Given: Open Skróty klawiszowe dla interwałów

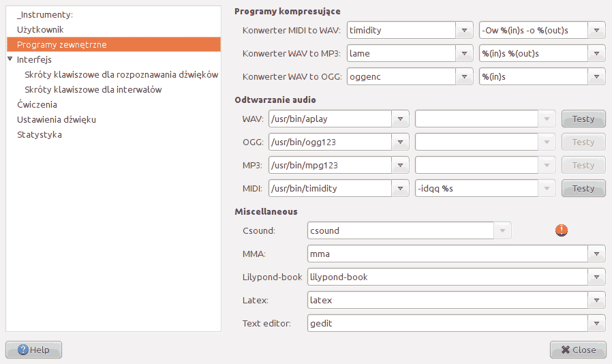Looking at the screenshot, I should point(93,89).
